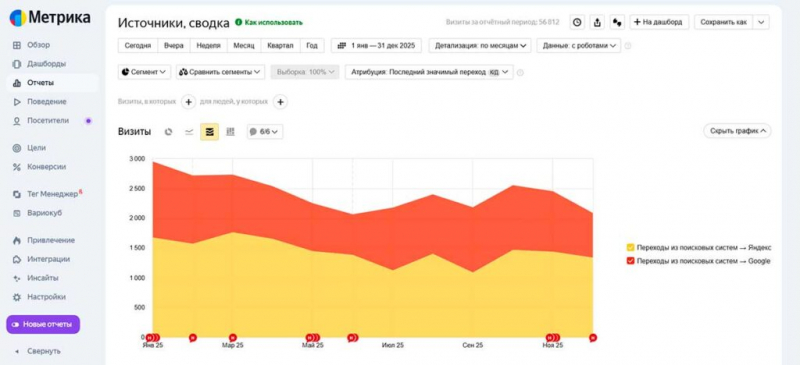This screenshot has height=365, width=800.
Task: Collapse chart with Скрыть график
Action: click(x=737, y=131)
